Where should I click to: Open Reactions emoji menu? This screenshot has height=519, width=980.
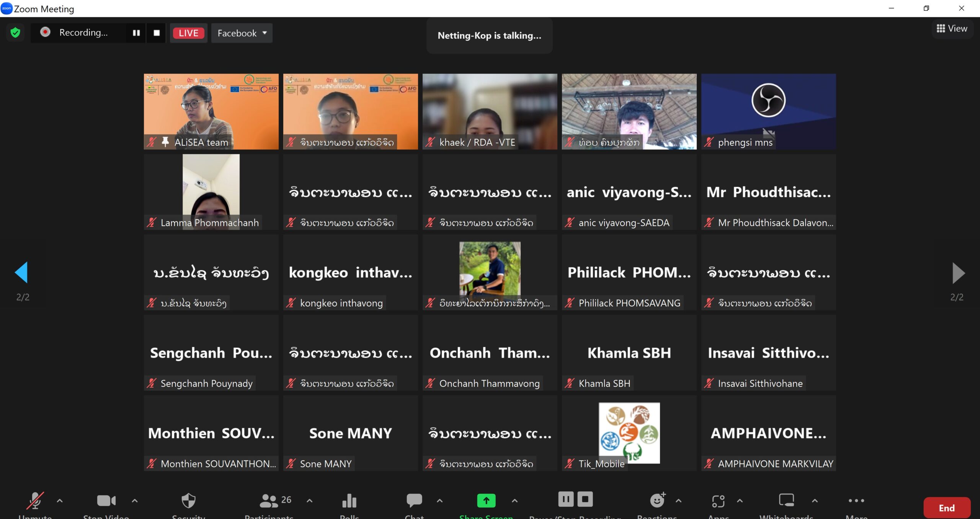pos(657,501)
